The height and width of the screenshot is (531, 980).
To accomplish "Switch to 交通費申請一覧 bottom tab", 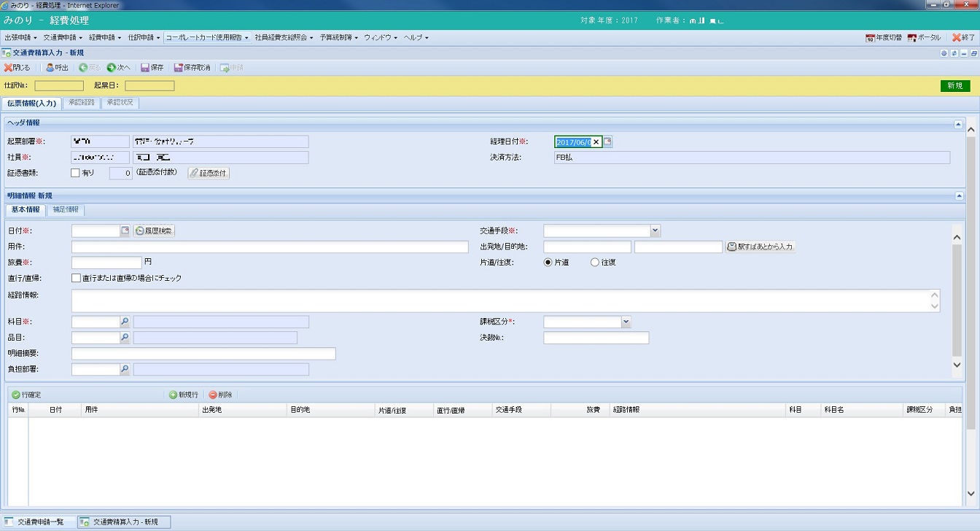I will coord(38,522).
